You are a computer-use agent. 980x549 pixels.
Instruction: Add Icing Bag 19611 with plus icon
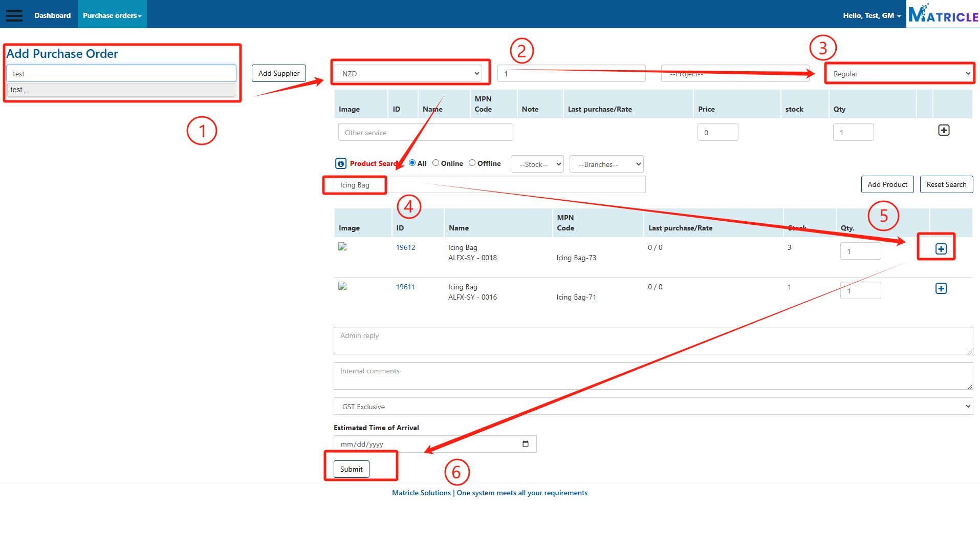click(941, 288)
